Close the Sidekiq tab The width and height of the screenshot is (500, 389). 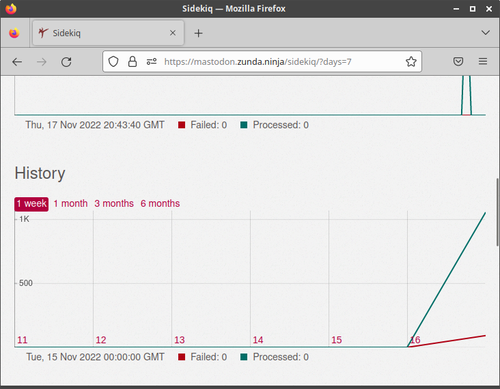(x=173, y=33)
